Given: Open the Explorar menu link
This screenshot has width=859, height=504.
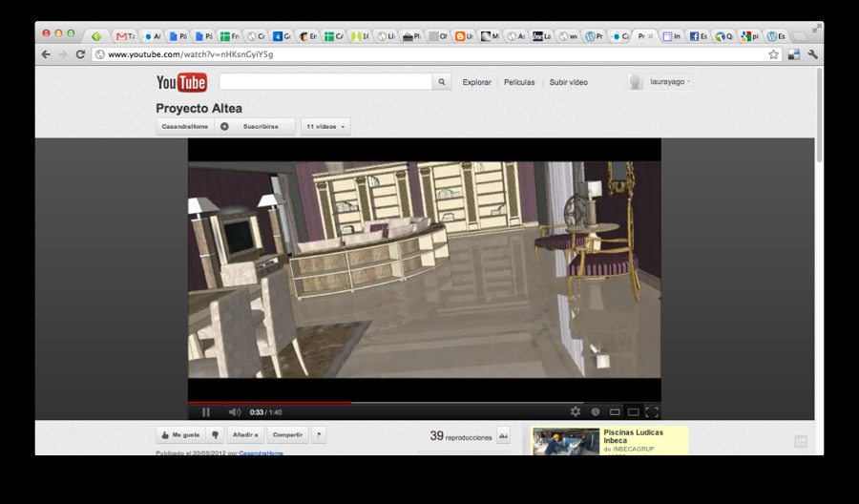Looking at the screenshot, I should coord(476,83).
